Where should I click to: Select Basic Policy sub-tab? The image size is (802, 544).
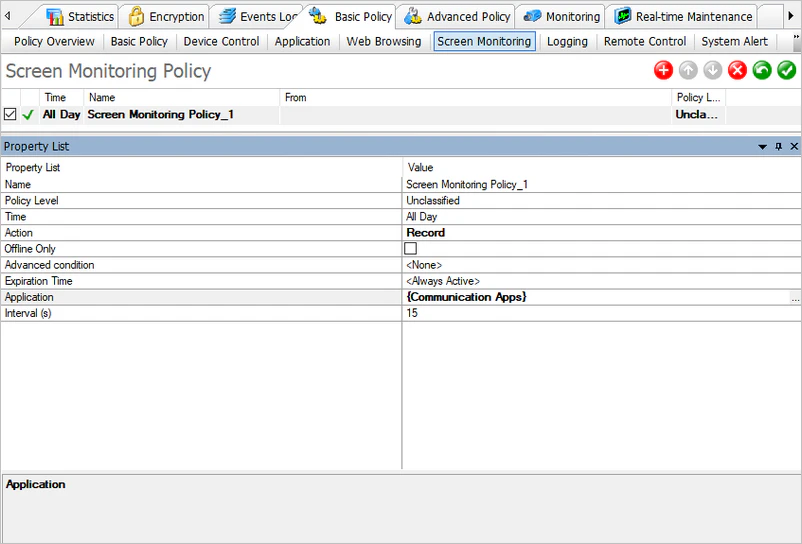click(139, 41)
